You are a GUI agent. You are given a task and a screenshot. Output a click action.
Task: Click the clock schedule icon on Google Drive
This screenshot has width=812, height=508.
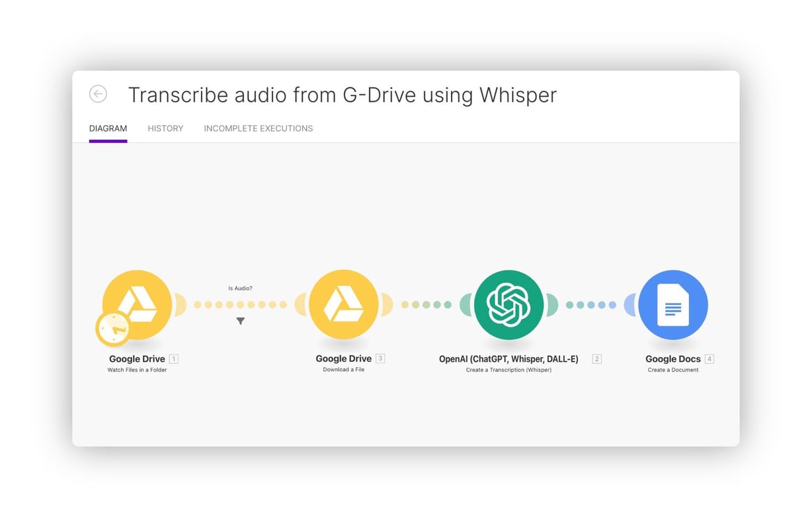coord(113,329)
